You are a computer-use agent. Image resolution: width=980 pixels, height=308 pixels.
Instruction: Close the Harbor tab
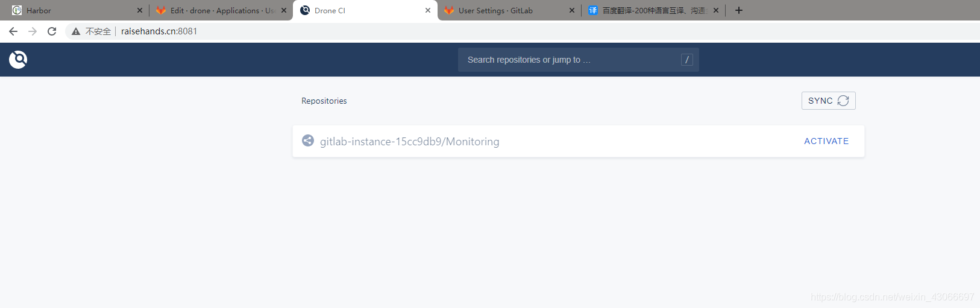(x=140, y=10)
